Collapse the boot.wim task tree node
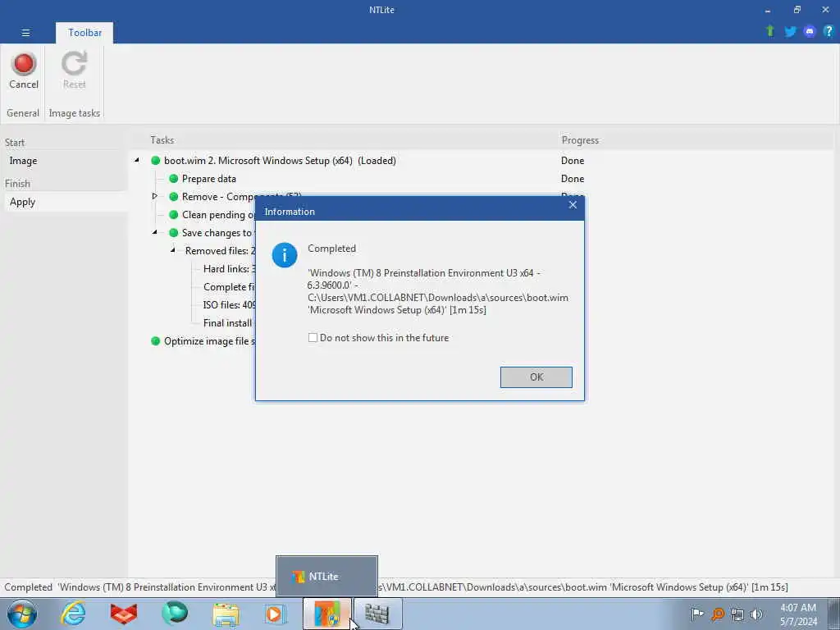The width and height of the screenshot is (840, 630). 137,160
